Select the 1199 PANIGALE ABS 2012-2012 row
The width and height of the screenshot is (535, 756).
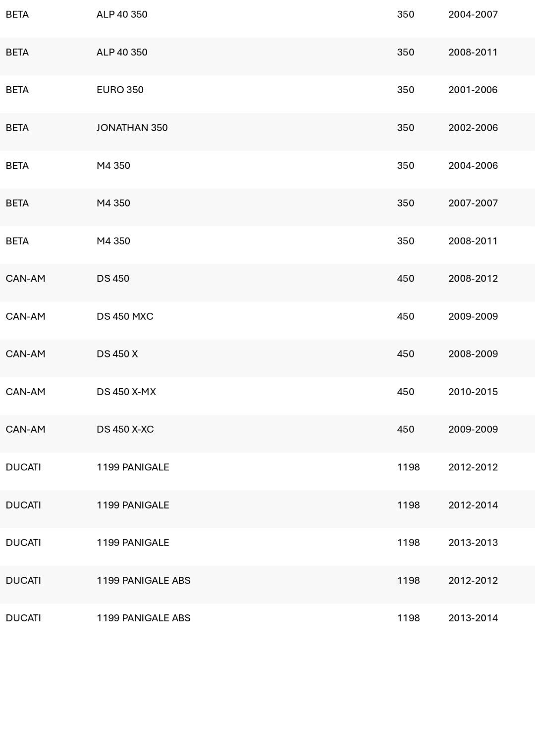coord(267,580)
